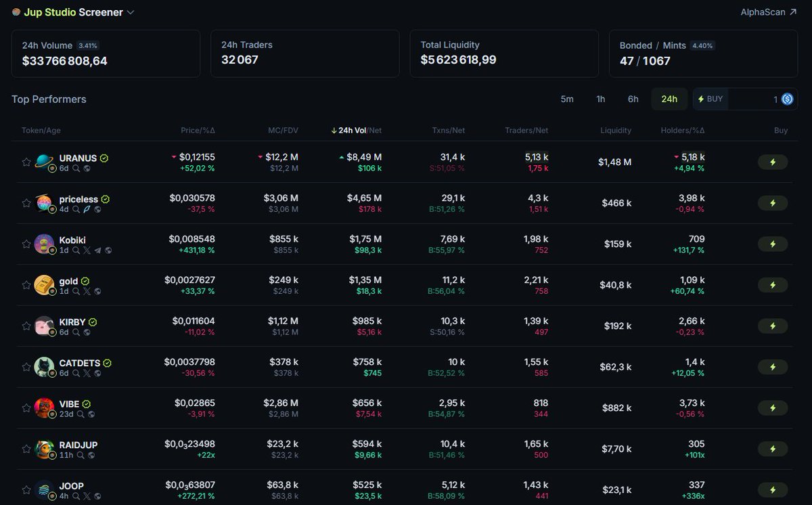
Task: Star the gold token row
Action: pos(26,285)
